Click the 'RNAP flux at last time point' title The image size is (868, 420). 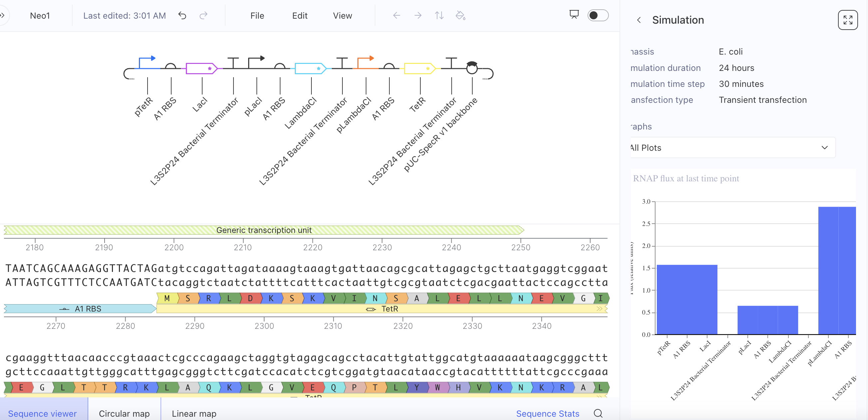(686, 178)
